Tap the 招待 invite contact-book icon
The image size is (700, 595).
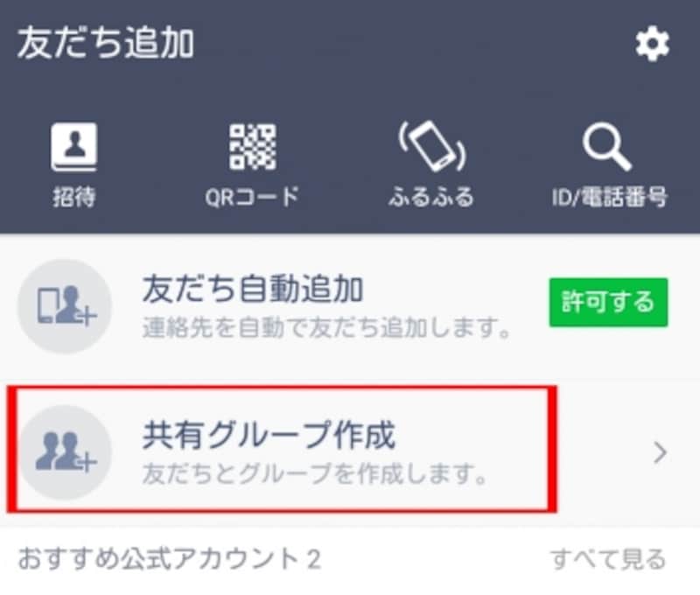click(73, 147)
